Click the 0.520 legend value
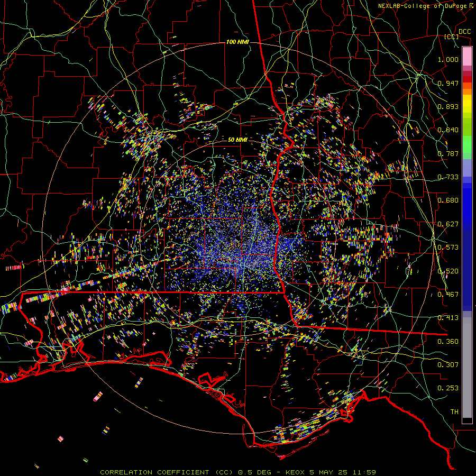This screenshot has height=476, width=476. click(448, 271)
